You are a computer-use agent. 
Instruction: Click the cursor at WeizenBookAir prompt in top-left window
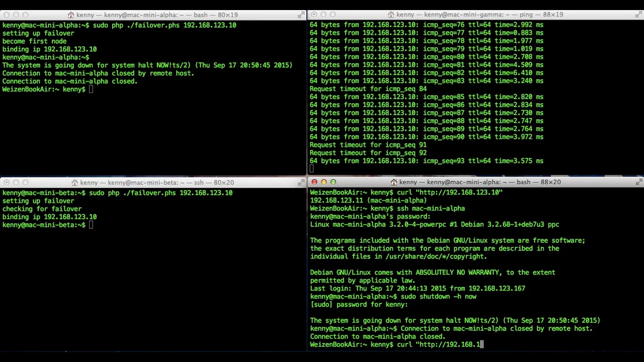pos(91,89)
